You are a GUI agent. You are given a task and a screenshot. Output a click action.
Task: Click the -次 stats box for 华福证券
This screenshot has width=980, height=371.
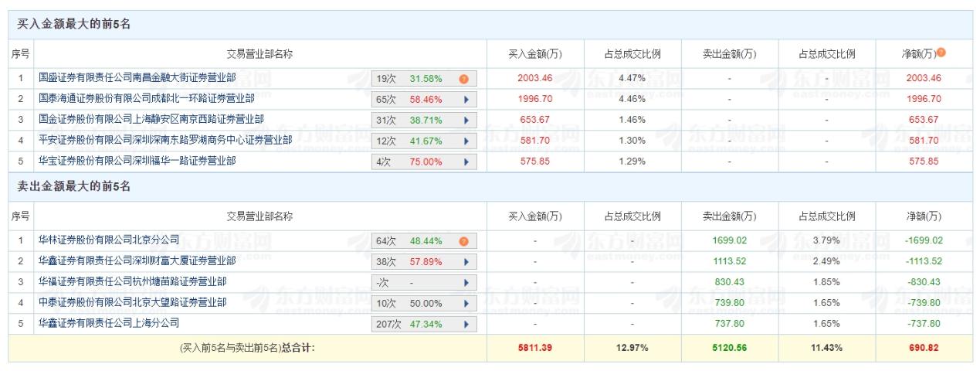pos(424,283)
